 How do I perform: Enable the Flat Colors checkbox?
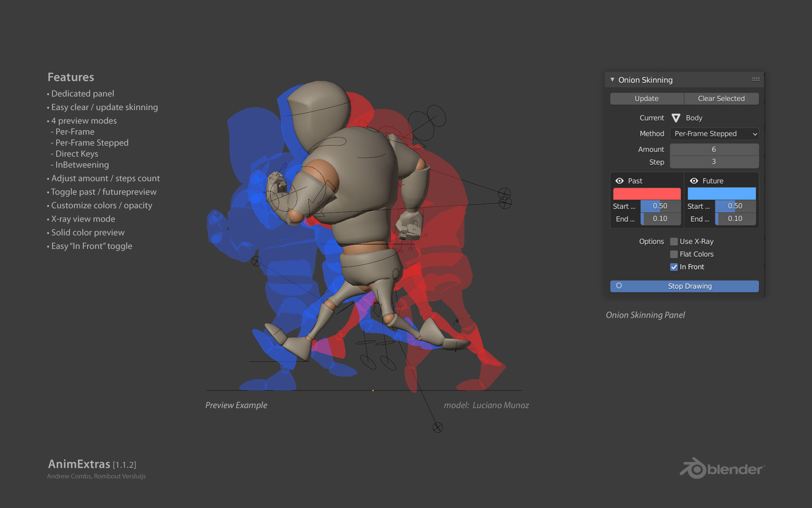(x=674, y=254)
